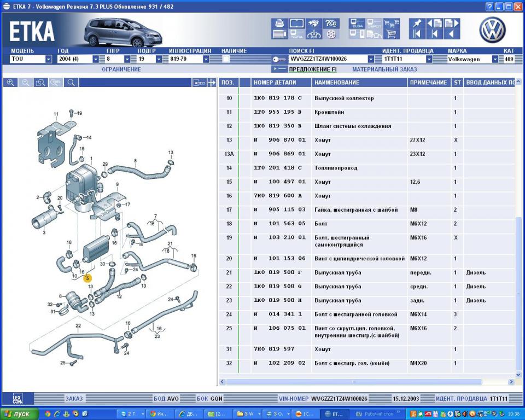Expand the ГЛГР group dropdown
The height and width of the screenshot is (420, 525).
pos(127,59)
